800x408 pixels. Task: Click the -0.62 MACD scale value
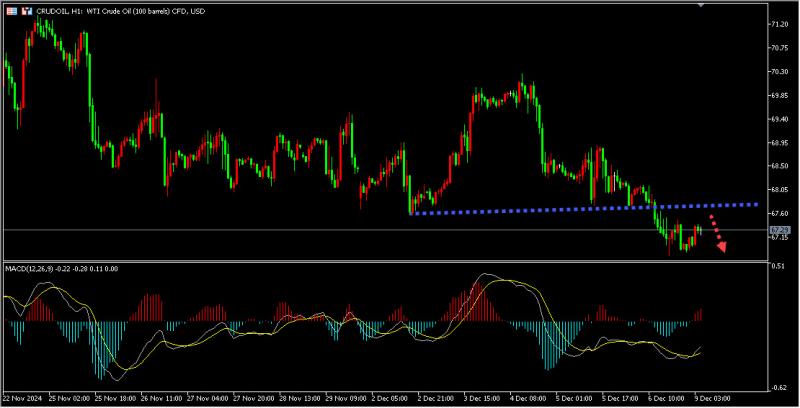(778, 388)
